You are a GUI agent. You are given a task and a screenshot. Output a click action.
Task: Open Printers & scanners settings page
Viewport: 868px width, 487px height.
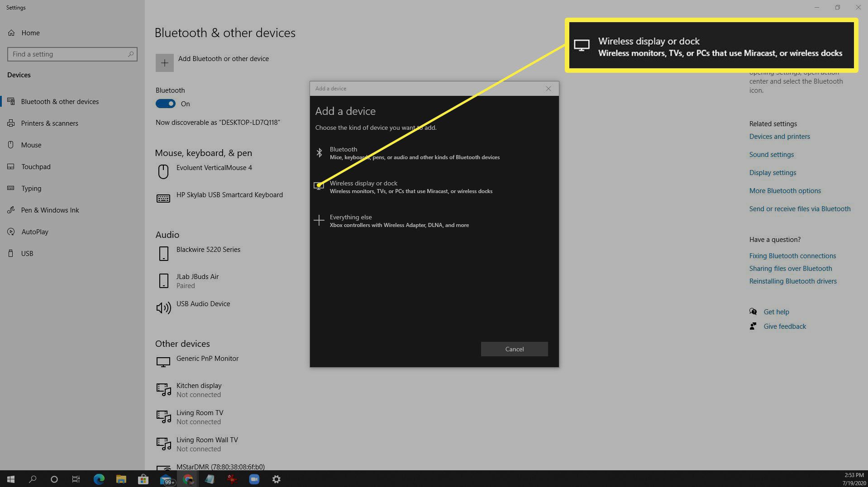pos(49,123)
